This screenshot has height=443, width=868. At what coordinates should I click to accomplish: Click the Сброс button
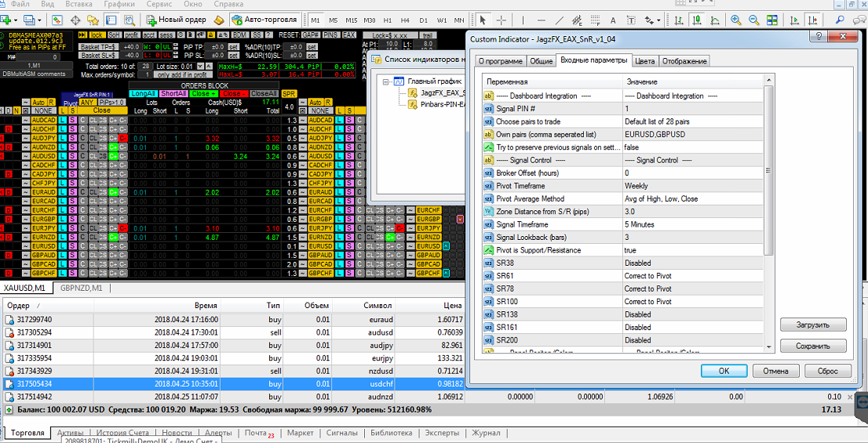[x=828, y=371]
